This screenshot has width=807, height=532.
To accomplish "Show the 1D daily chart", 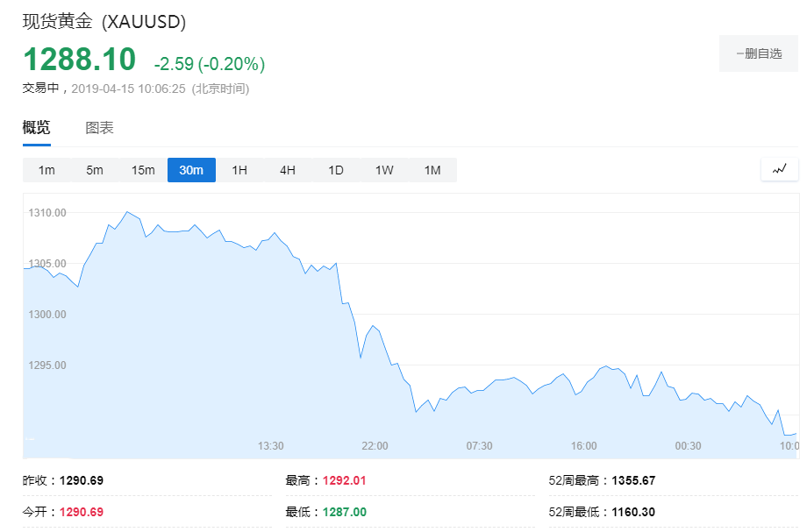I will (336, 170).
